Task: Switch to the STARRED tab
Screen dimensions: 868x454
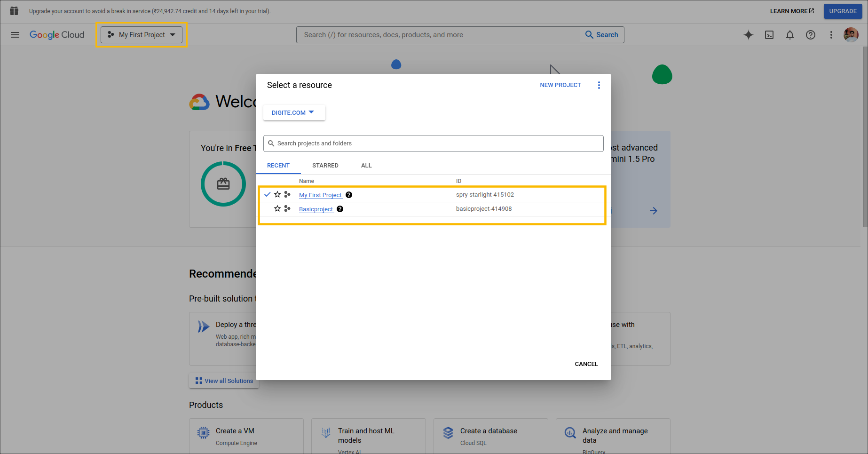Action: tap(325, 166)
